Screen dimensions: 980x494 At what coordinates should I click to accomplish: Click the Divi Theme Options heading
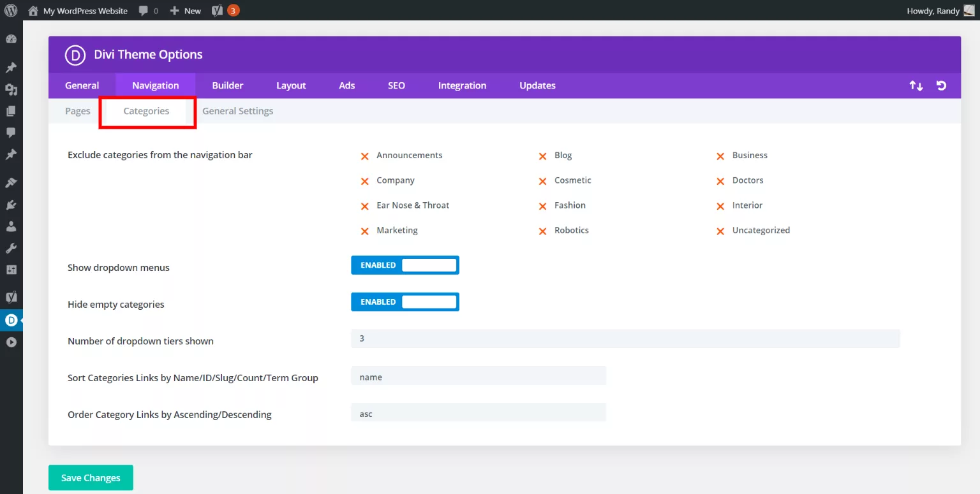[x=148, y=55]
